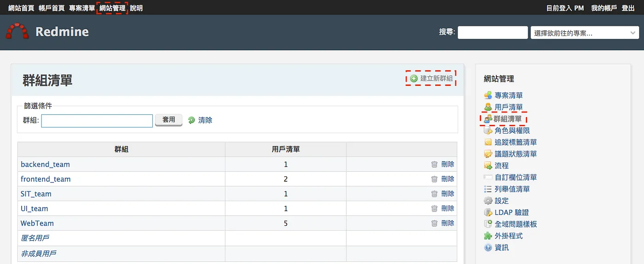
Task: Click 登出 to log out
Action: [x=628, y=8]
